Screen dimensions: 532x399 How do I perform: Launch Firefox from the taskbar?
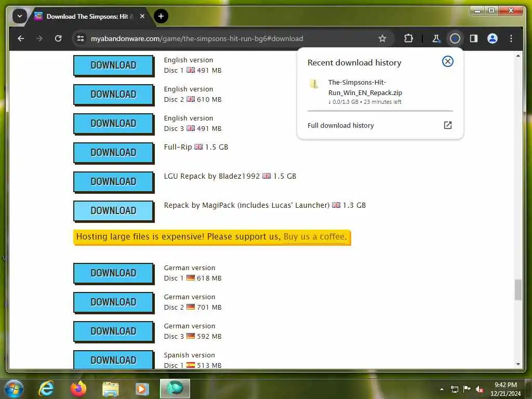(78, 389)
